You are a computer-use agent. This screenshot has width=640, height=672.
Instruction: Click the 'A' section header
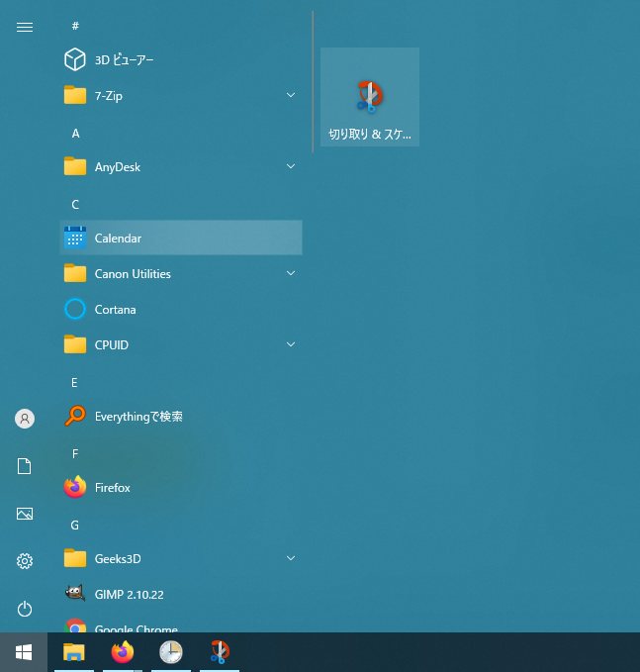tap(75, 134)
